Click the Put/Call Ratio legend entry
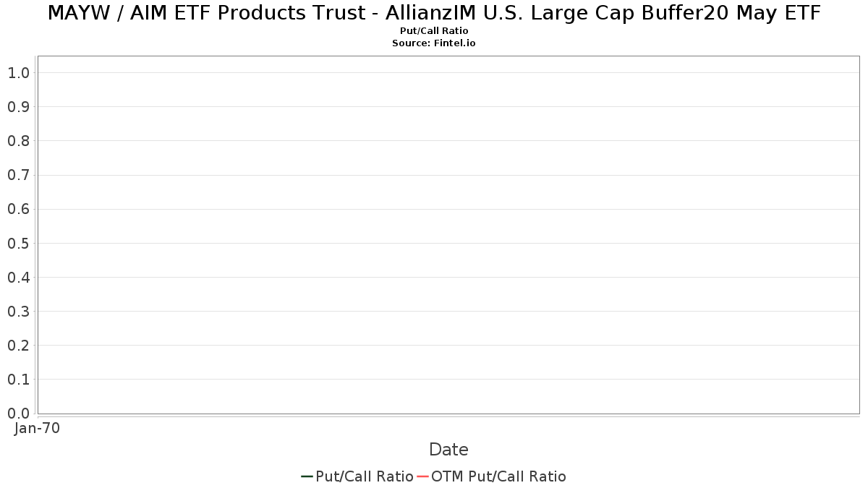 pyautogui.click(x=357, y=476)
